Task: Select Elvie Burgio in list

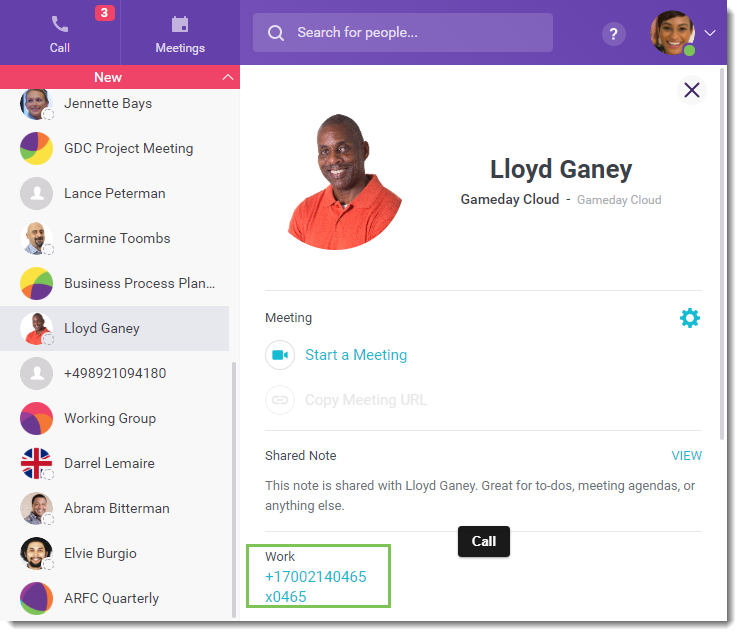Action: click(115, 553)
